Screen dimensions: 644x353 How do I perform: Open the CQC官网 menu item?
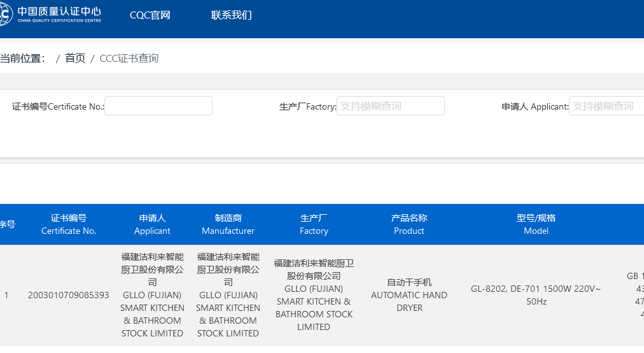pyautogui.click(x=150, y=15)
